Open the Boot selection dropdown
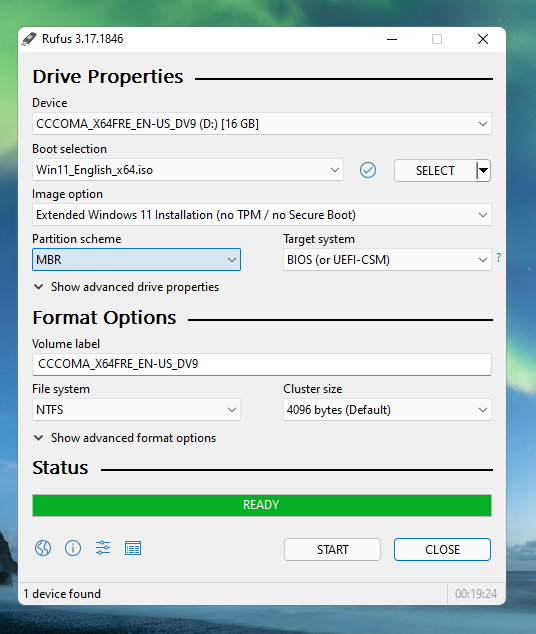Viewport: 536px width, 634px height. (x=188, y=170)
